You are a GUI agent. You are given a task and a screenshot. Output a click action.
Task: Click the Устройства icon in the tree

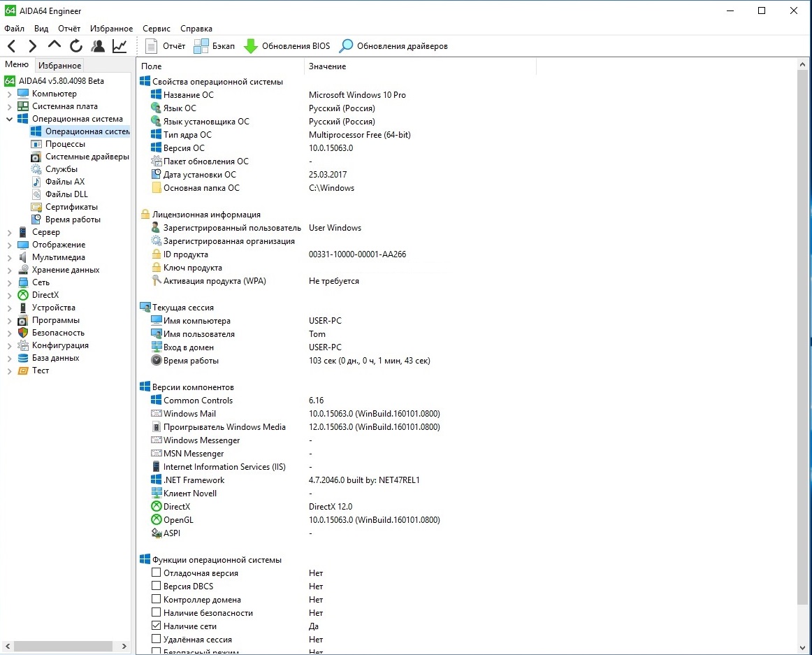pos(23,308)
